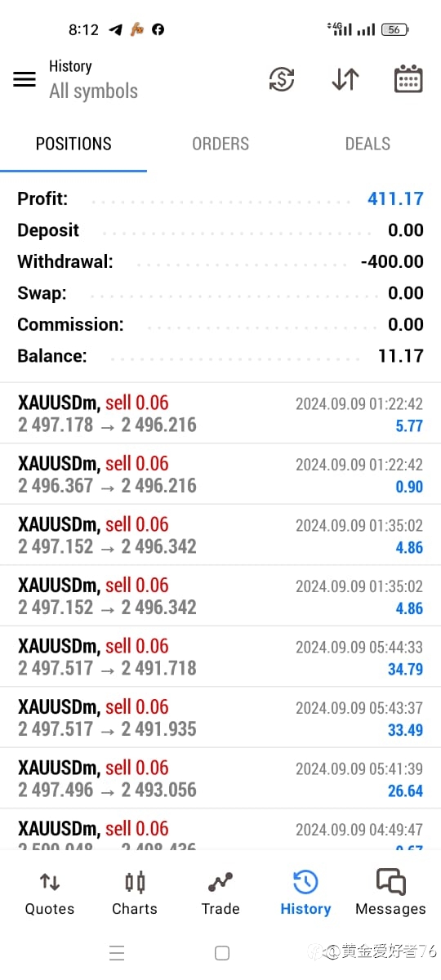Image resolution: width=441 pixels, height=980 pixels.
Task: Tap the Android recent apps button
Action: pyautogui.click(x=117, y=953)
